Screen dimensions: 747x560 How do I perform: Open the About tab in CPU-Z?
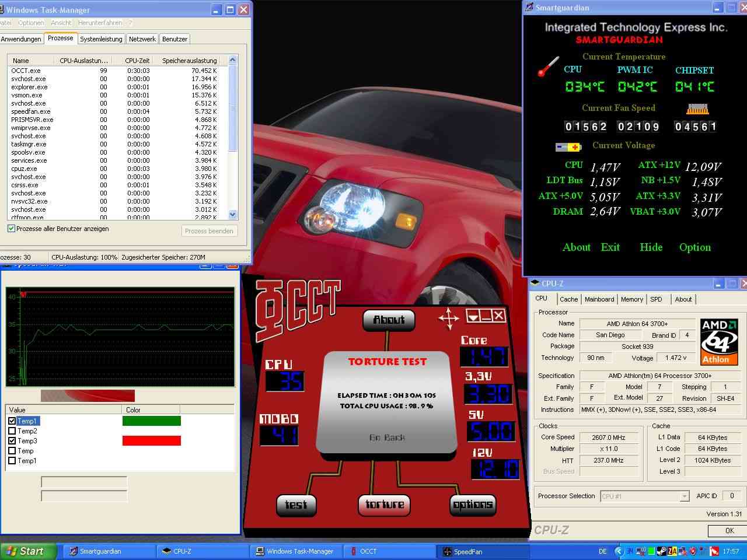(683, 299)
